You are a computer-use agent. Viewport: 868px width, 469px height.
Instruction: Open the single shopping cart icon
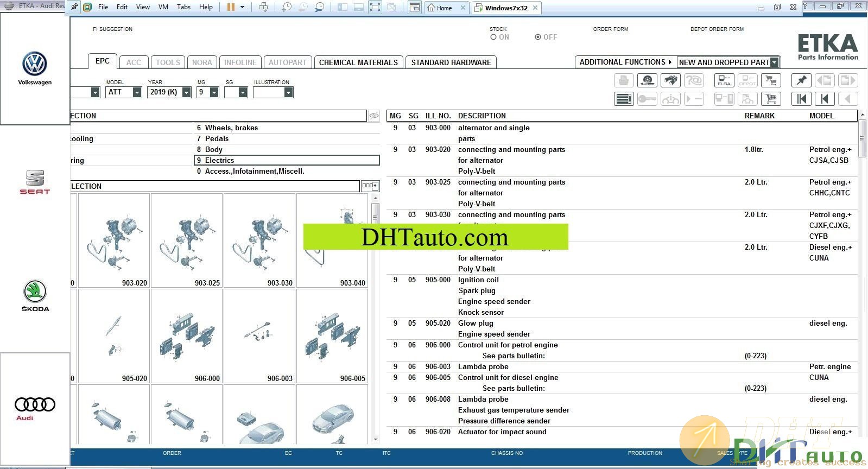(770, 99)
